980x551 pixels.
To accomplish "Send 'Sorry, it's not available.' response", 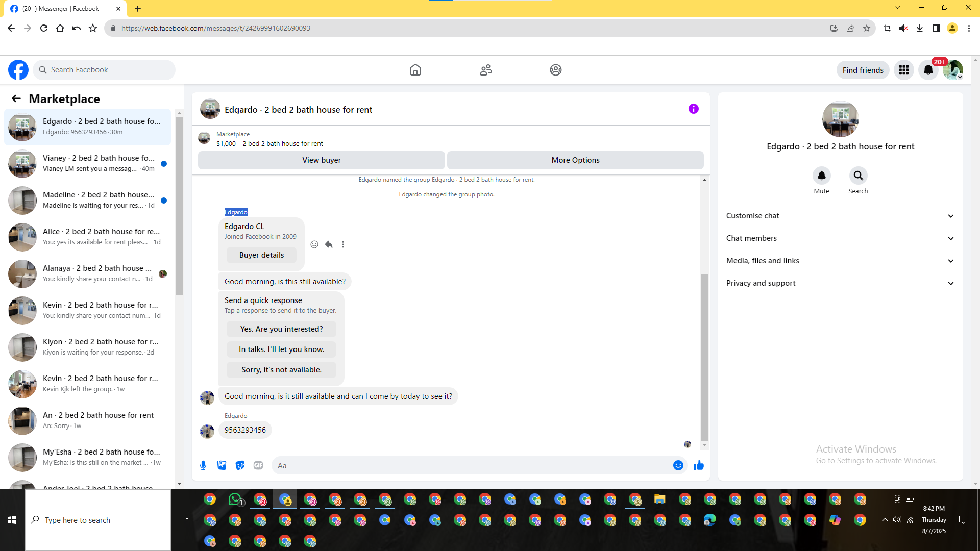I will tap(281, 370).
